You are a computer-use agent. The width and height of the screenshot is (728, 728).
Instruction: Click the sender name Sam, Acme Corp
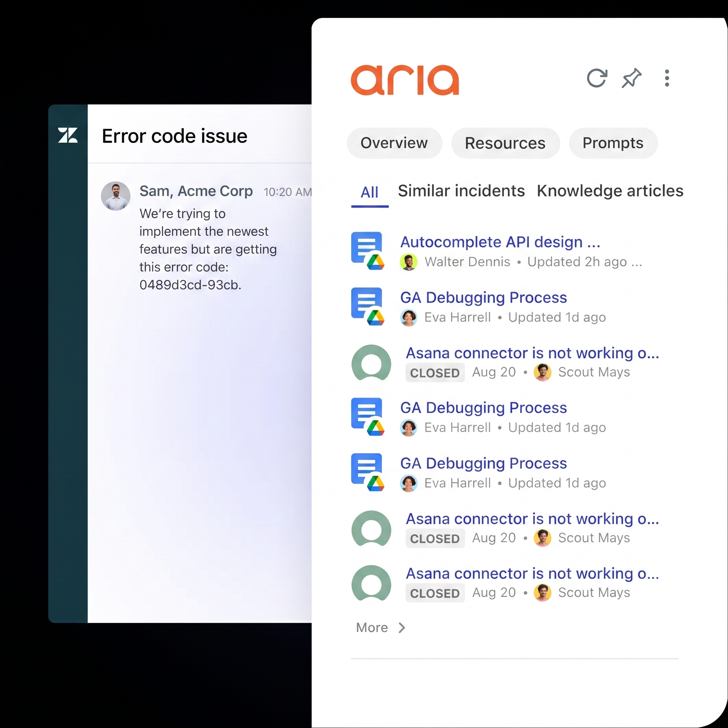[x=196, y=191]
